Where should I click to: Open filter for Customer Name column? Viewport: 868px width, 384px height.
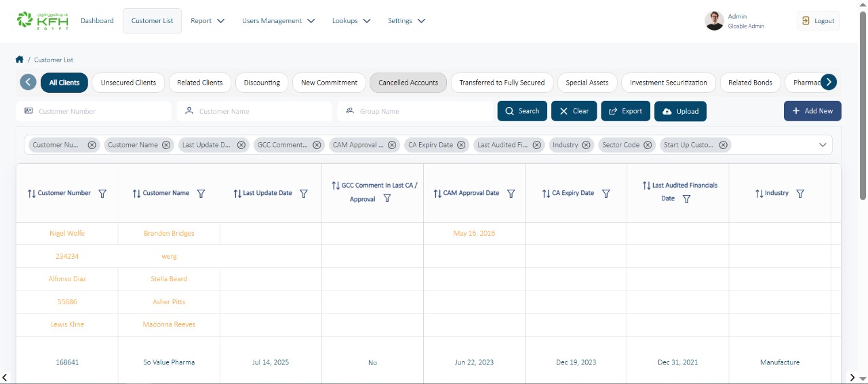(201, 194)
